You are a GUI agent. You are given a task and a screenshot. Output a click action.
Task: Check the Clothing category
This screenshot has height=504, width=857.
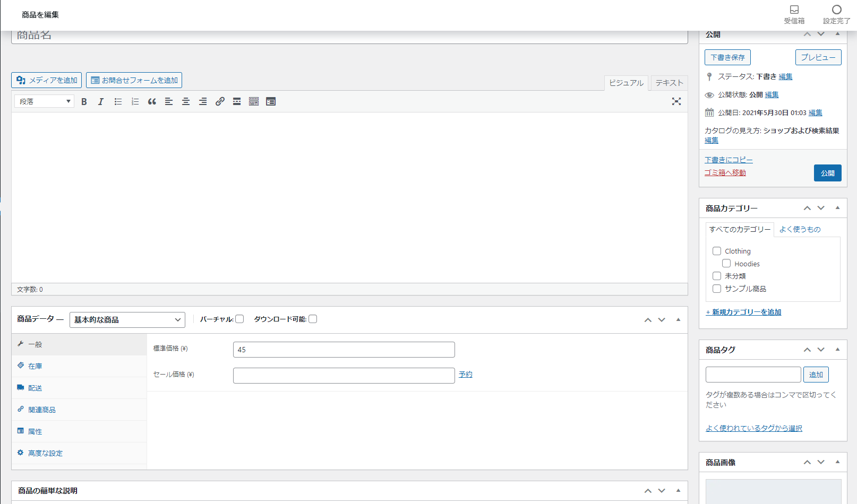coord(717,251)
